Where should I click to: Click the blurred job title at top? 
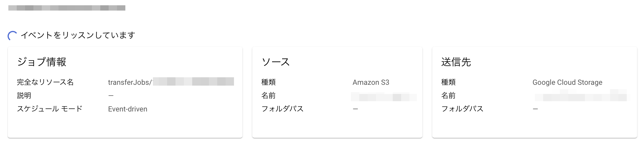pos(67,8)
